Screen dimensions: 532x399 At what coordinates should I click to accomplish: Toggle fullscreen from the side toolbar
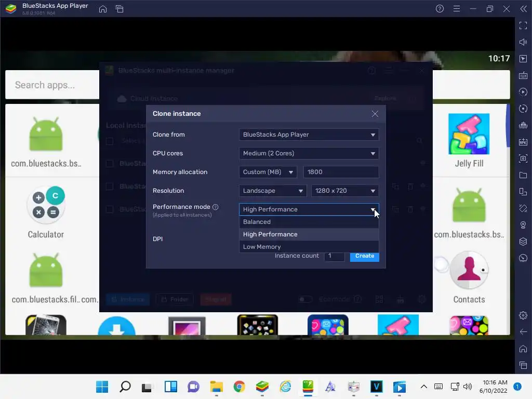(523, 25)
